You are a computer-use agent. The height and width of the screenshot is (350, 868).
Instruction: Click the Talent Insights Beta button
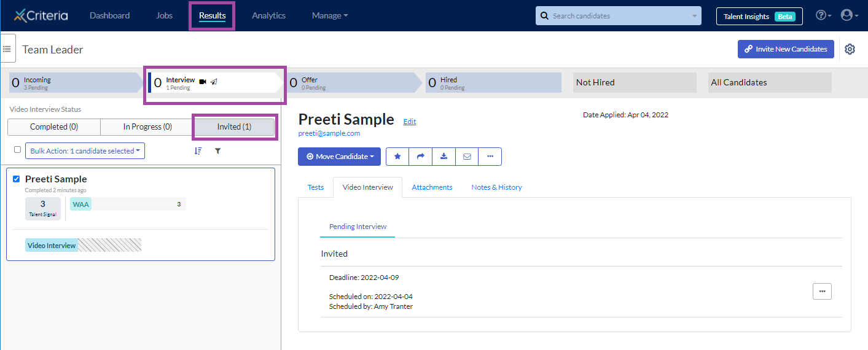(759, 16)
